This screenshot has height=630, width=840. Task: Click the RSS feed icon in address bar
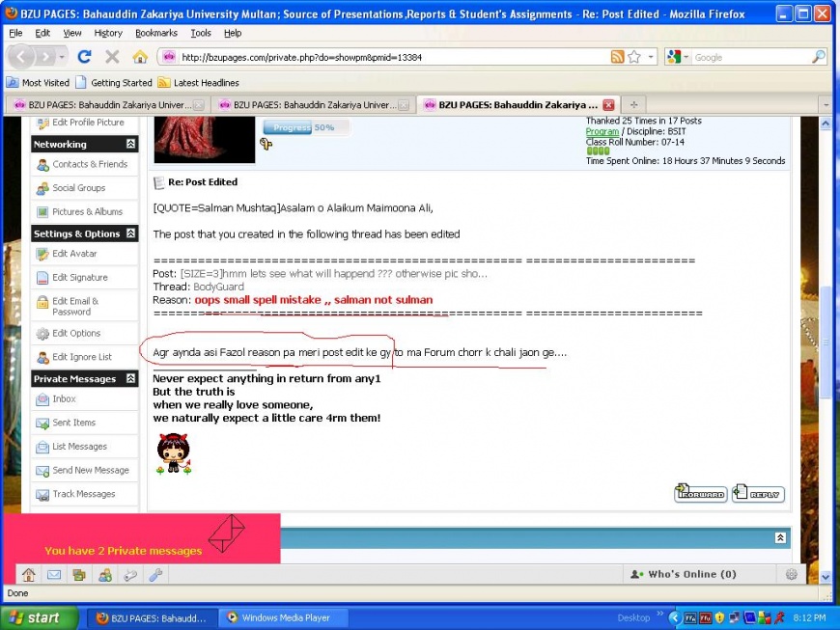[x=617, y=57]
